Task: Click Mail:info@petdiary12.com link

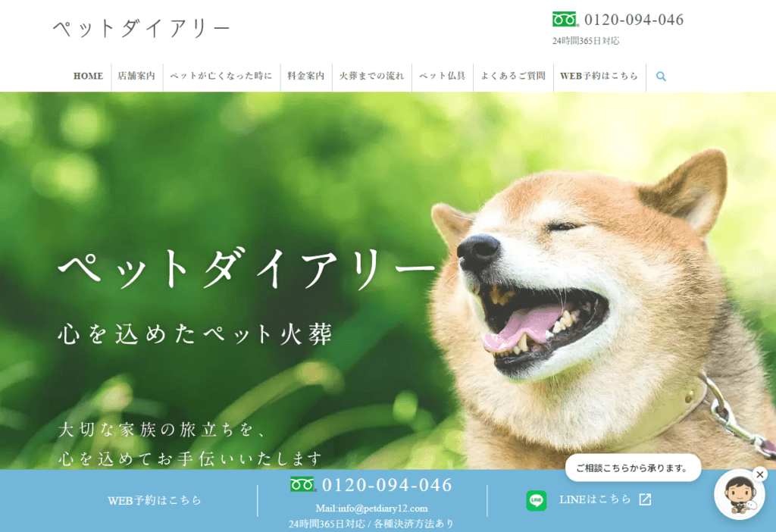Action: coord(371,509)
